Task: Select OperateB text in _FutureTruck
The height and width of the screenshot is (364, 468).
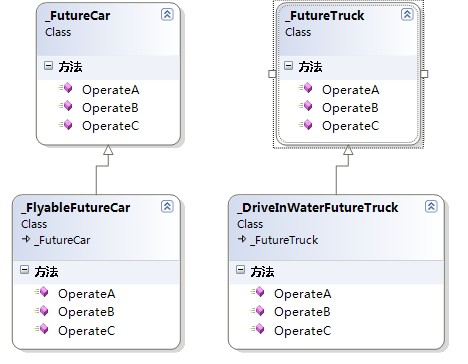Action: (350, 108)
